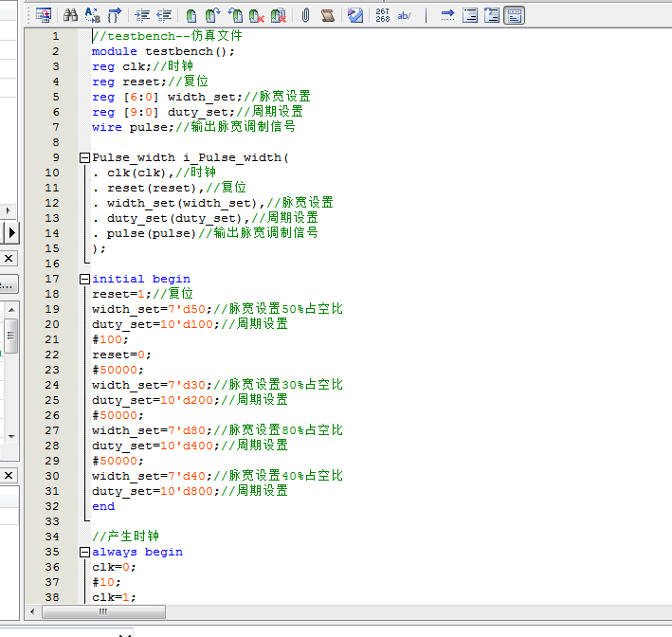Click on 'reset=0;' statement
This screenshot has width=672, height=637.
click(x=121, y=355)
